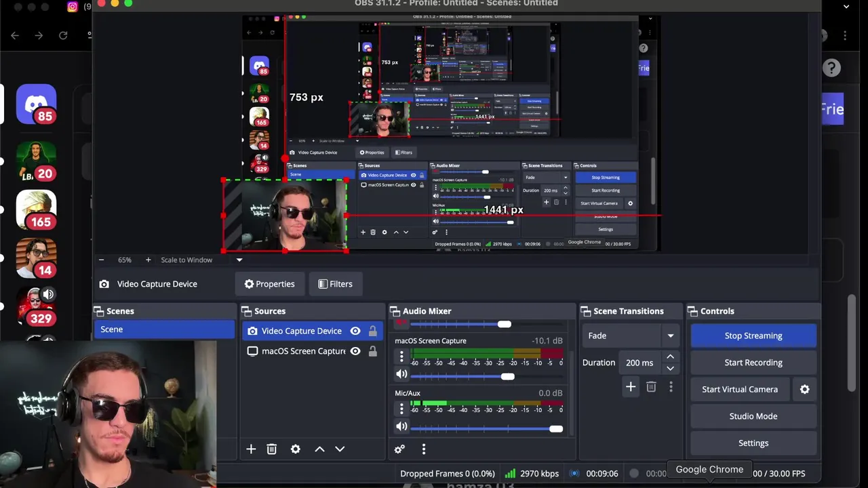Viewport: 868px width, 488px height.
Task: Move source up with up arrow
Action: [x=319, y=449]
